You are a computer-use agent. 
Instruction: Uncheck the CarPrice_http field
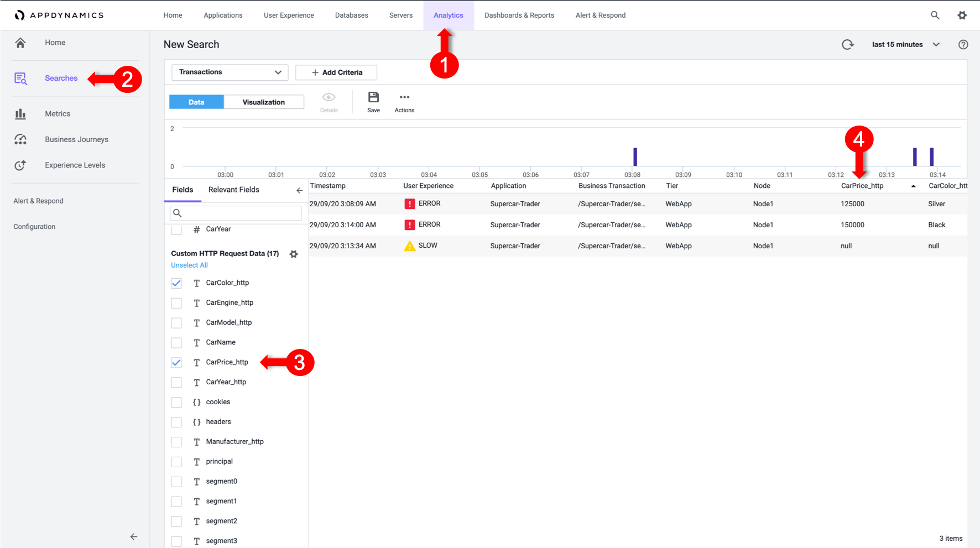(x=176, y=363)
